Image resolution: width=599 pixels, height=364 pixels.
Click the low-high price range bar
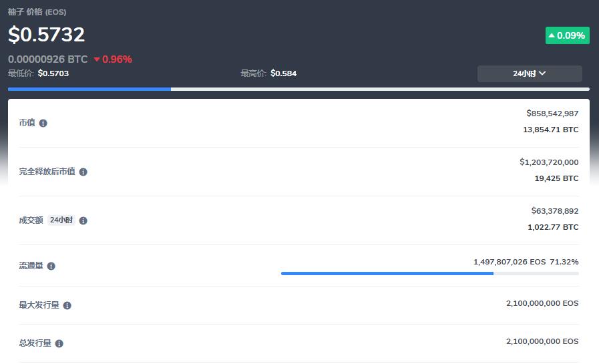298,89
